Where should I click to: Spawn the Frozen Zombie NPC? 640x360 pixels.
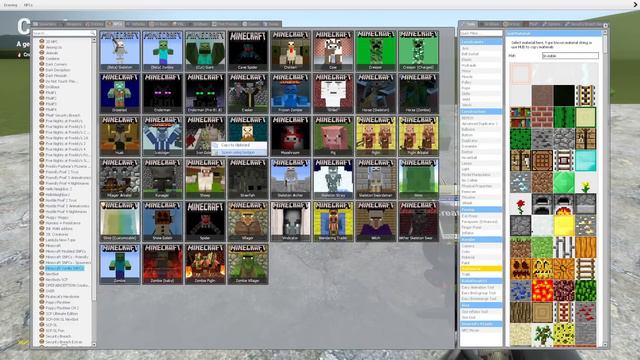click(x=291, y=93)
